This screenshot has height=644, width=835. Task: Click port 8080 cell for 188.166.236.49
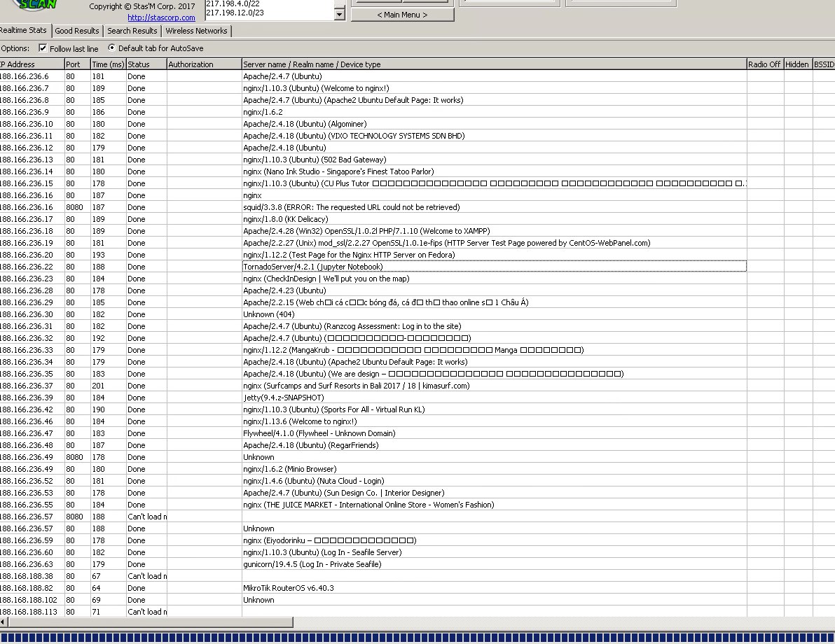(x=77, y=457)
